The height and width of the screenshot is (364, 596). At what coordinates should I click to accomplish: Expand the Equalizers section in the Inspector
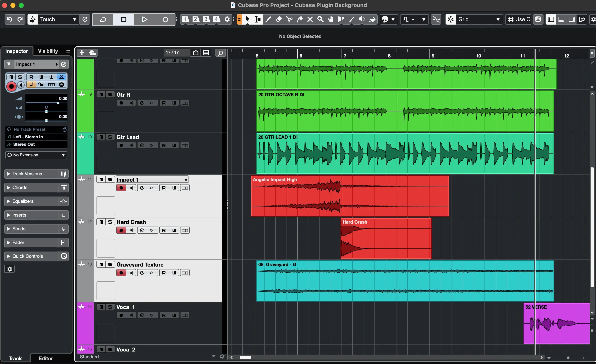click(x=9, y=201)
